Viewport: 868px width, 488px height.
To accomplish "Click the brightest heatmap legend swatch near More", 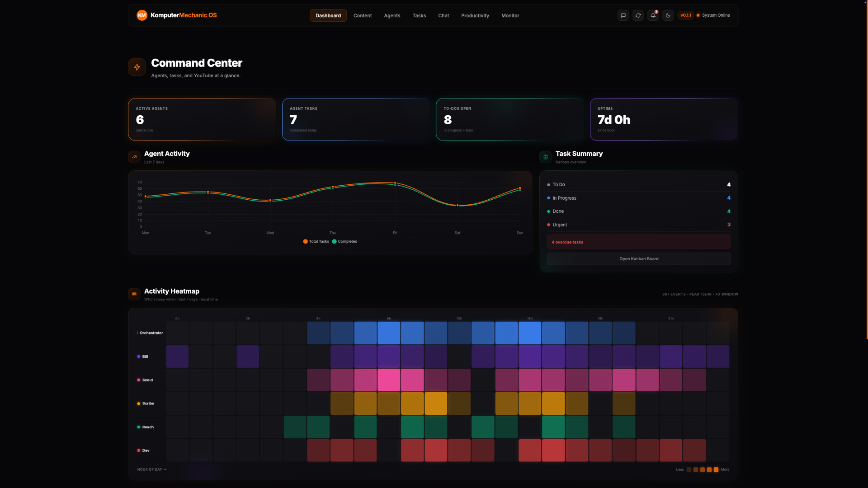I will coord(716,470).
